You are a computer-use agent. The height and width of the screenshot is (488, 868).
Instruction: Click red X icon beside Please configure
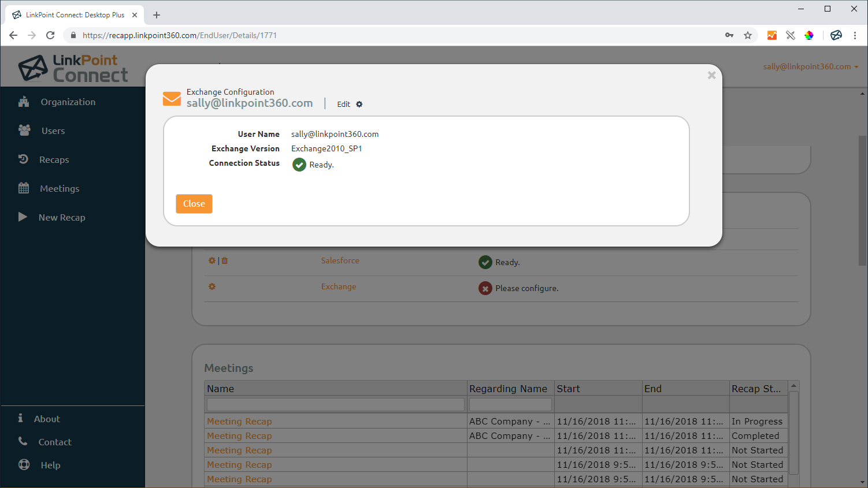tap(485, 288)
